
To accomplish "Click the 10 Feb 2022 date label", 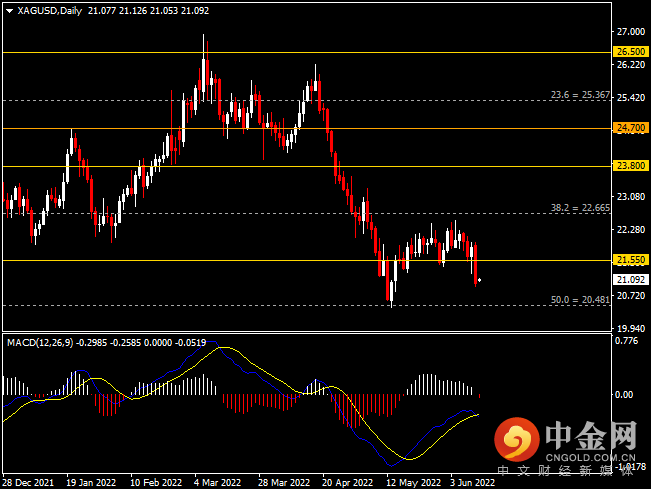I will pyautogui.click(x=156, y=482).
